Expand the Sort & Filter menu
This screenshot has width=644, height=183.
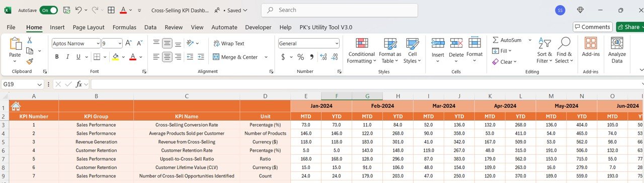click(544, 50)
